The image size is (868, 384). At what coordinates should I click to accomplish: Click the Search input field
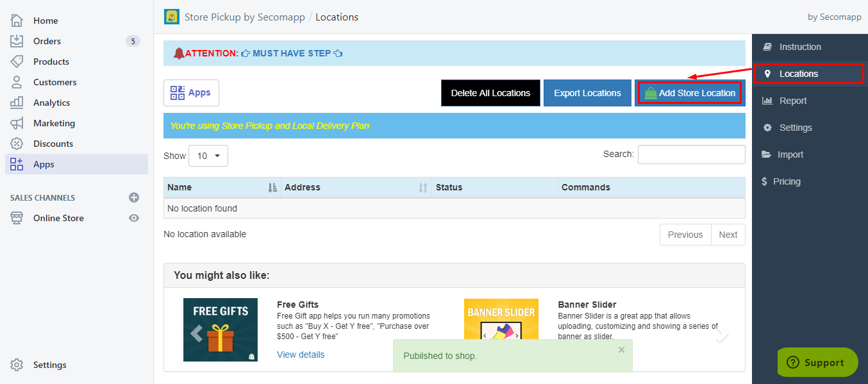click(691, 154)
